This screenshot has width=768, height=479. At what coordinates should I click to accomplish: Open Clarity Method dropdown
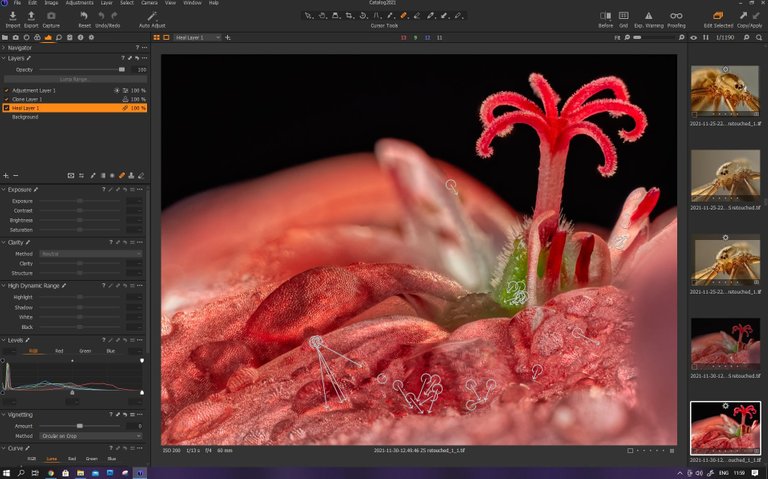coord(91,254)
